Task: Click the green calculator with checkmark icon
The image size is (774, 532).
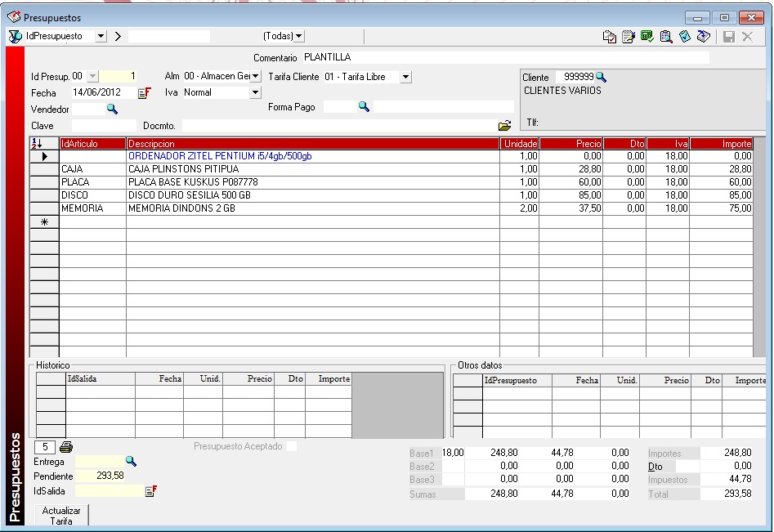Action: coord(646,37)
